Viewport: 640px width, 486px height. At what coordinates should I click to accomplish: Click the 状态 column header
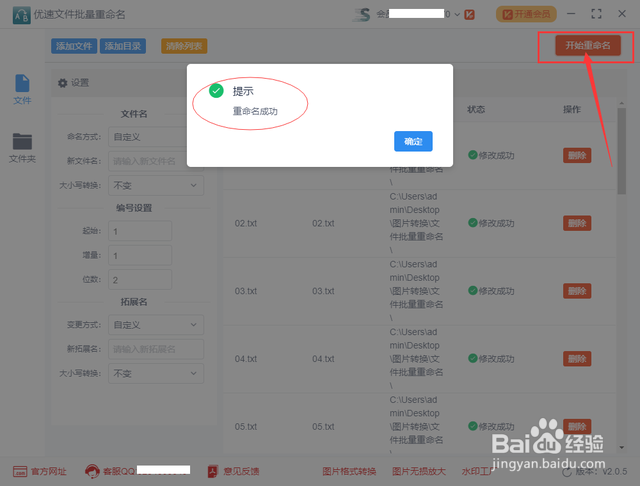[x=476, y=109]
